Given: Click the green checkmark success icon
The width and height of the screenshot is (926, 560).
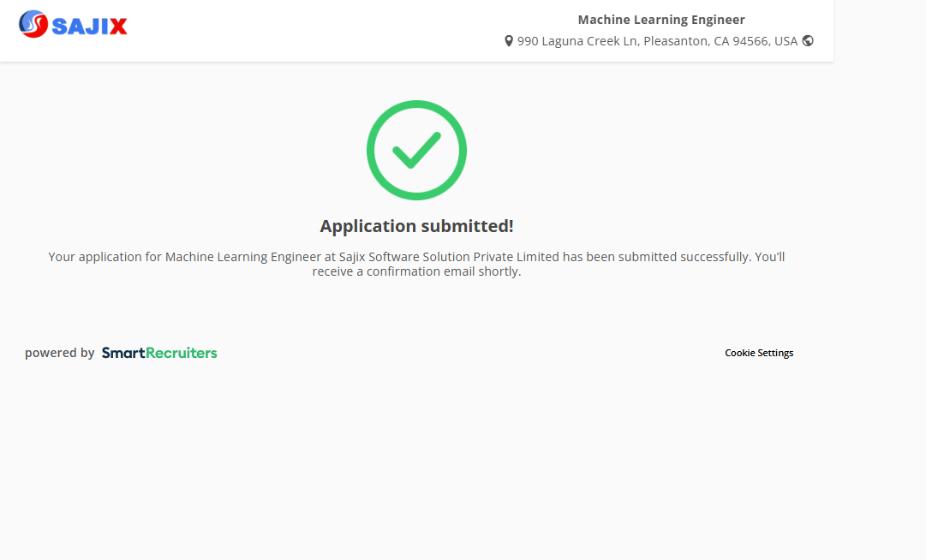Looking at the screenshot, I should pyautogui.click(x=416, y=151).
